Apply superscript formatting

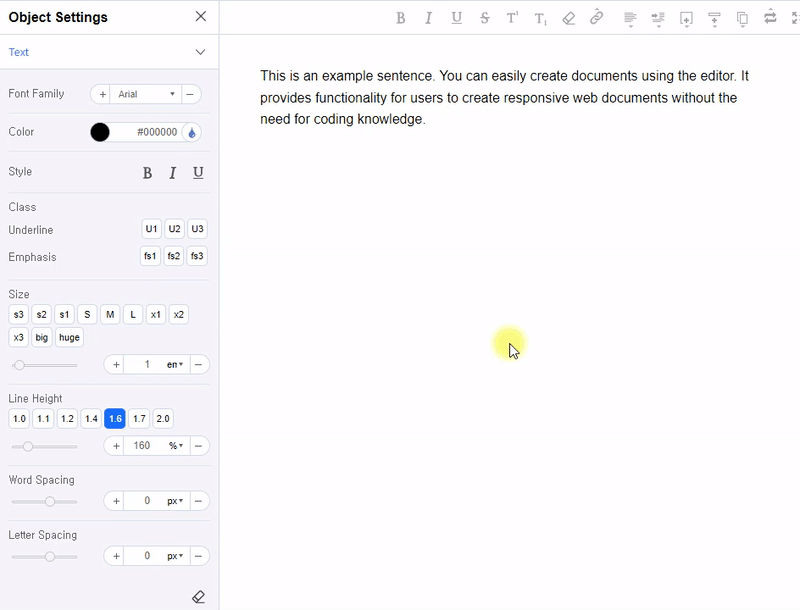tap(512, 18)
